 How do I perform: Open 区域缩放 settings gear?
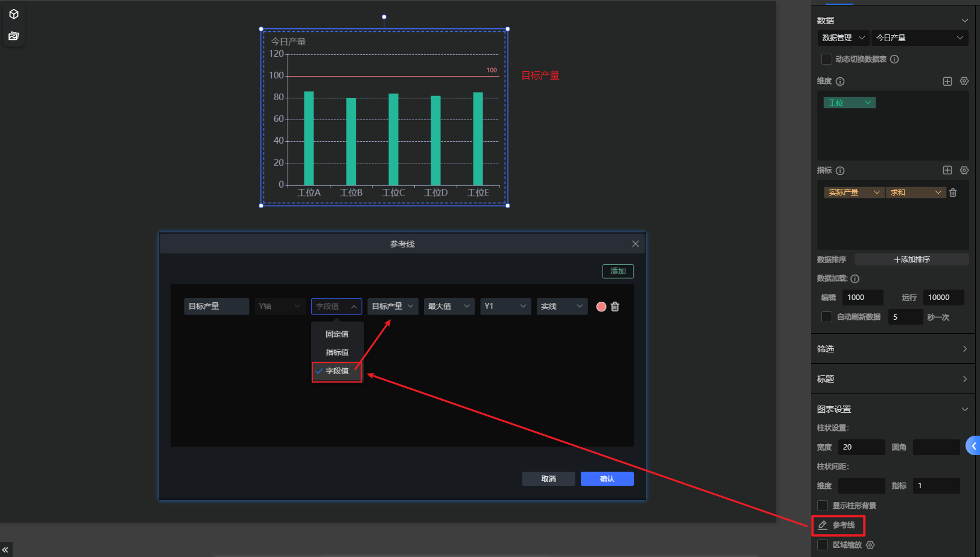(x=870, y=545)
